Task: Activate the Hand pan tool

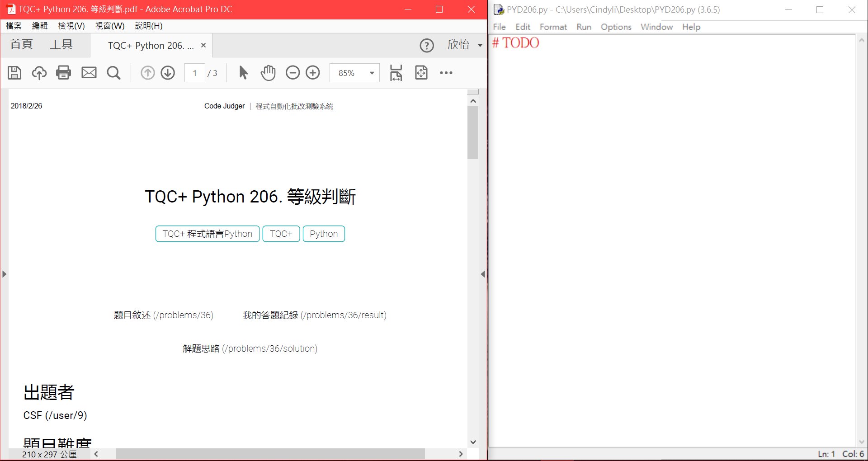Action: 268,73
